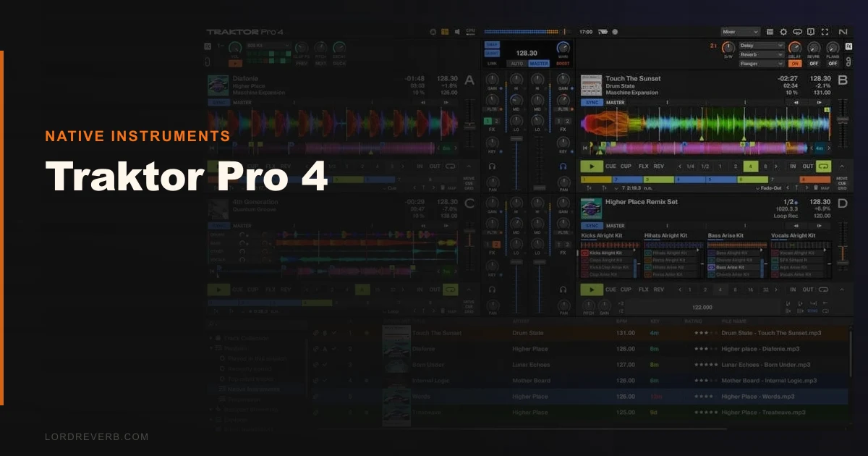Toggle QUANT mode in master panel
Screen dimensions: 868x456
pyautogui.click(x=493, y=53)
